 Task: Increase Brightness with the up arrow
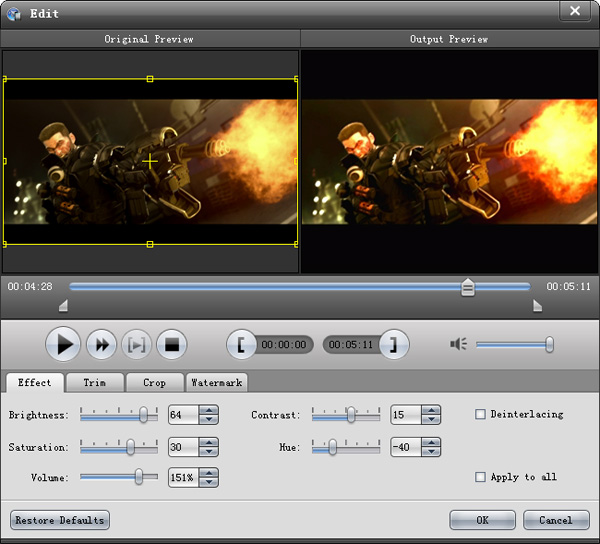click(x=209, y=410)
